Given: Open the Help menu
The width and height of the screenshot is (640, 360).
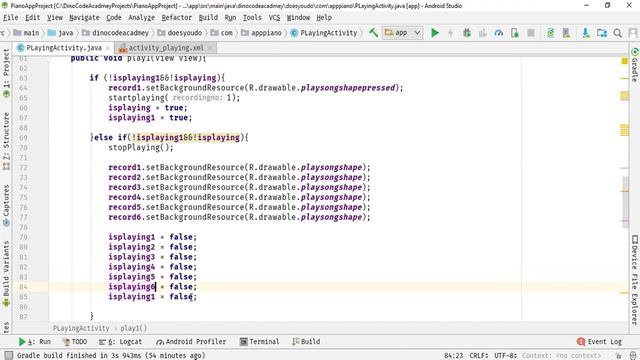Looking at the screenshot, I should pyautogui.click(x=324, y=18).
